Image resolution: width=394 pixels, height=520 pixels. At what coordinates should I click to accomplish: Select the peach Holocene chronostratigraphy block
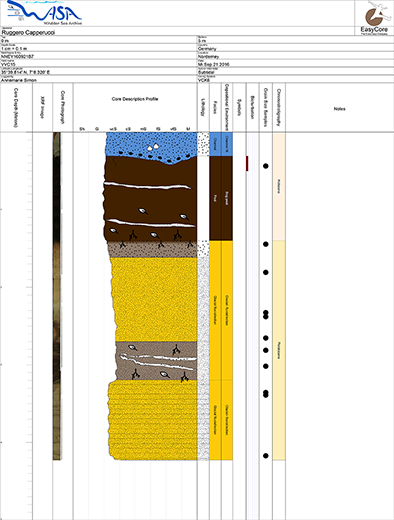pyautogui.click(x=279, y=187)
